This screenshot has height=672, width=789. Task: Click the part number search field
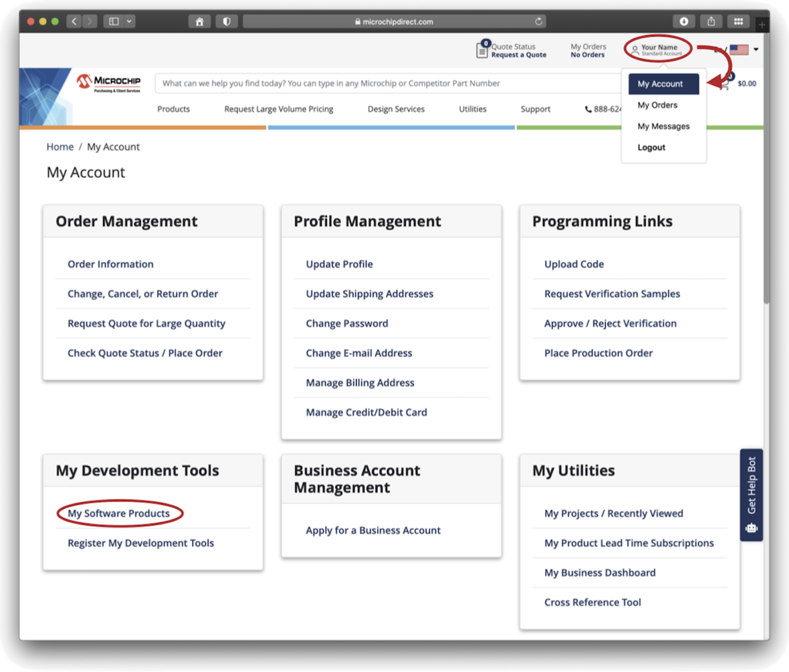pyautogui.click(x=388, y=84)
